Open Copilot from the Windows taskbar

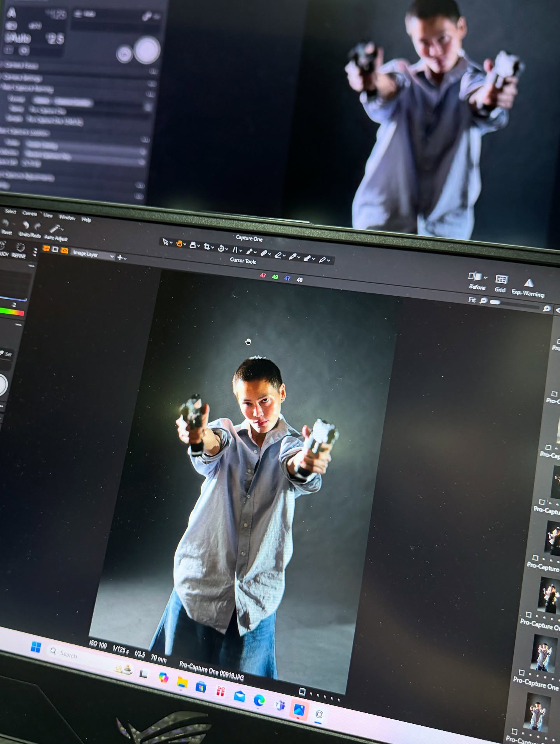[163, 677]
